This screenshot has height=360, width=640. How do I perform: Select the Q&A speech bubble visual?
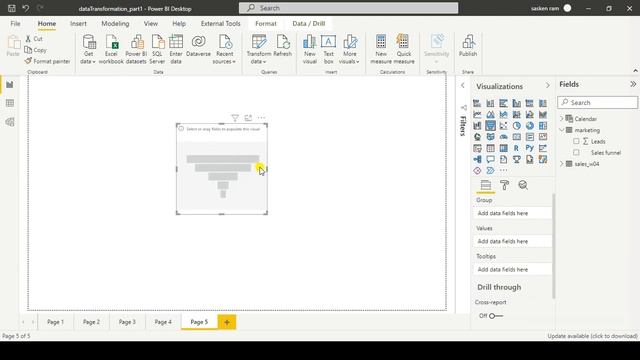pyautogui.click(x=490, y=160)
